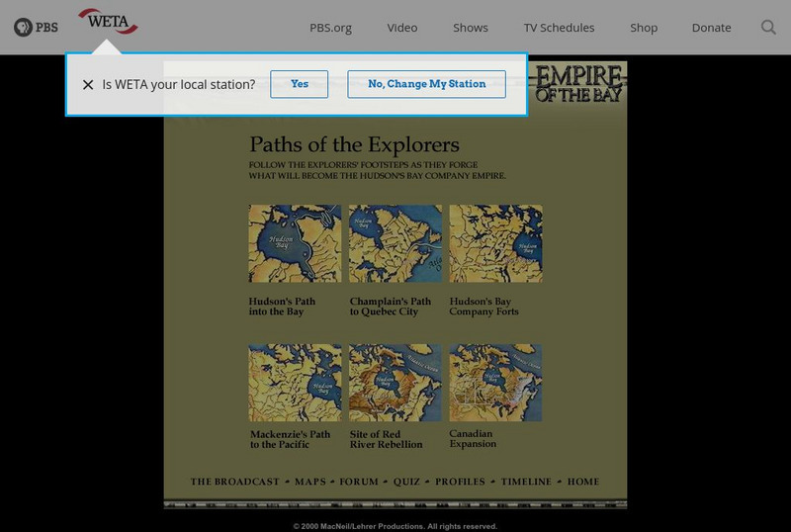Image resolution: width=791 pixels, height=532 pixels.
Task: Follow the Timeline link in footer navigation
Action: point(526,482)
